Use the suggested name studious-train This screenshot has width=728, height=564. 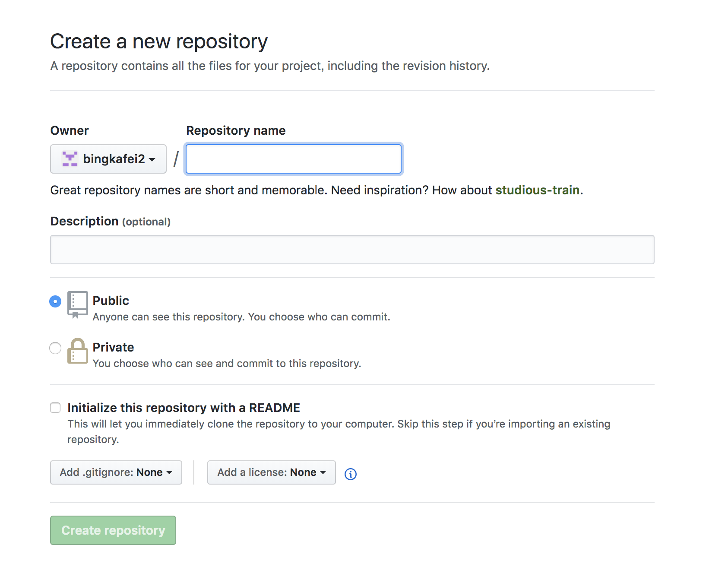537,190
